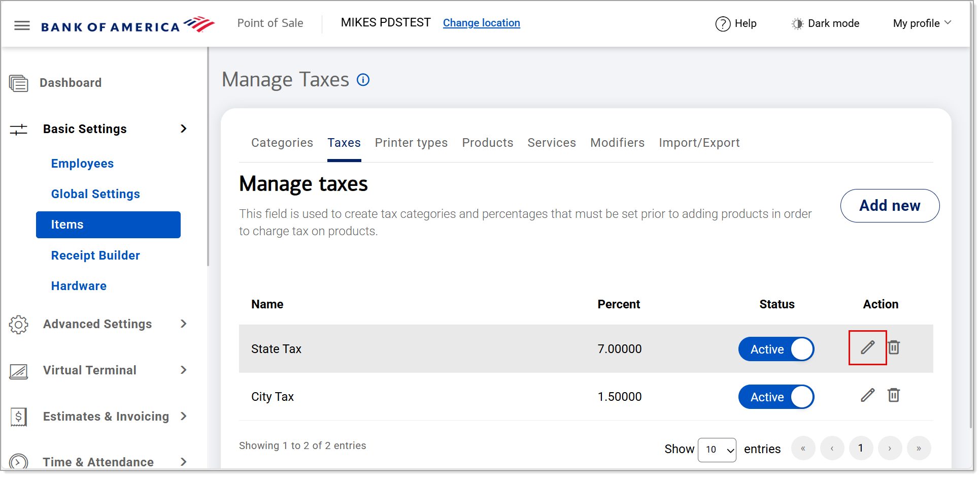
Task: Click the Help question mark icon
Action: tap(723, 24)
